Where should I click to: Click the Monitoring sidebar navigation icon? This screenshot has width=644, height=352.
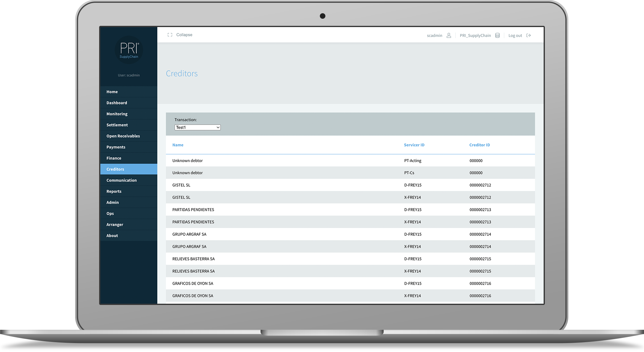(x=117, y=113)
